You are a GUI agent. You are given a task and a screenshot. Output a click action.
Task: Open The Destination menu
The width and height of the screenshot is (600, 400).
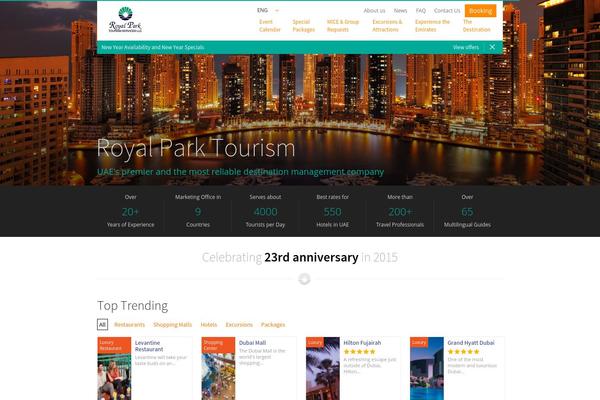[476, 26]
